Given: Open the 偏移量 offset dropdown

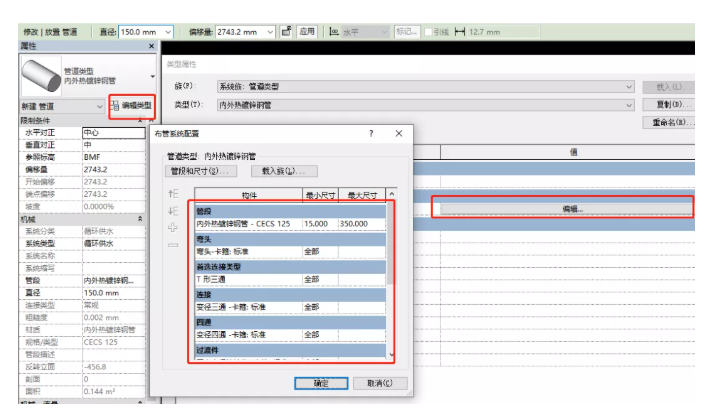Looking at the screenshot, I should 270,32.
